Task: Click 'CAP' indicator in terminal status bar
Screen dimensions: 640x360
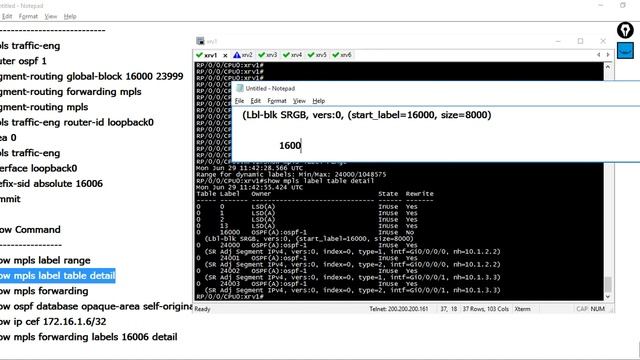Action: [x=582, y=309]
